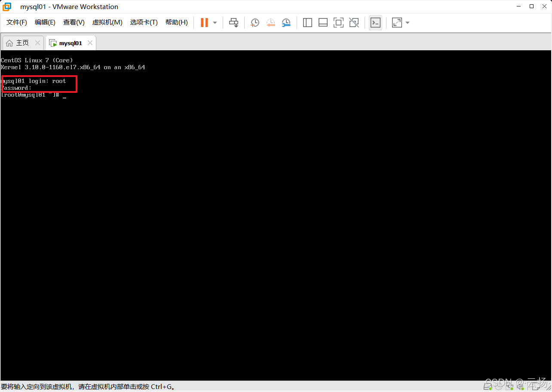The image size is (552, 392).
Task: Open the 查看(V) menu
Action: (74, 22)
